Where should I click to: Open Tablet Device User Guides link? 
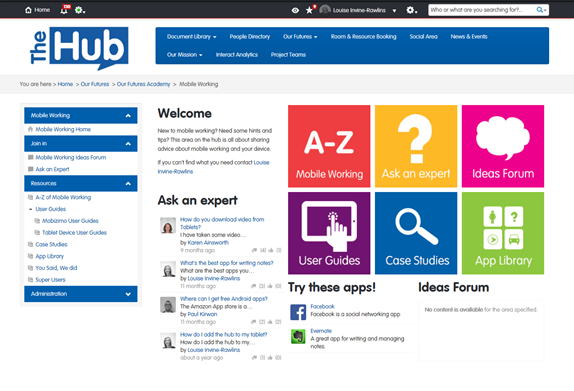74,233
